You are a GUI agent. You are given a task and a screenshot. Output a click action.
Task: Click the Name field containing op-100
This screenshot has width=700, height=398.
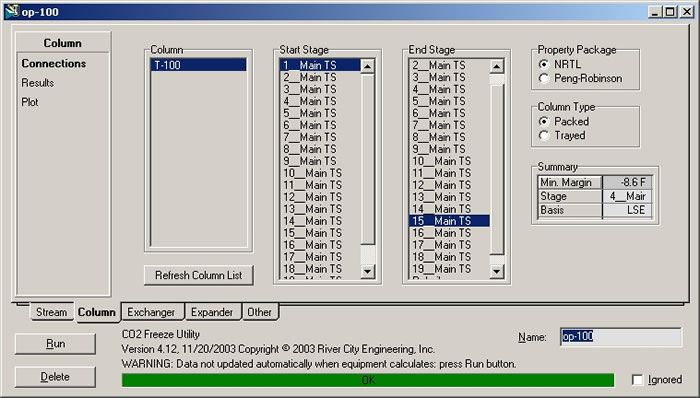coord(621,336)
